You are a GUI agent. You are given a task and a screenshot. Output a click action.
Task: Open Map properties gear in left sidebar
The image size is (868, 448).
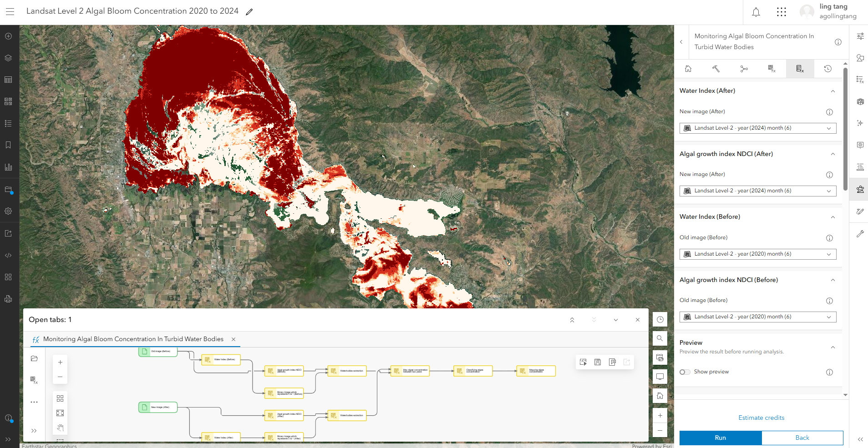[8, 211]
